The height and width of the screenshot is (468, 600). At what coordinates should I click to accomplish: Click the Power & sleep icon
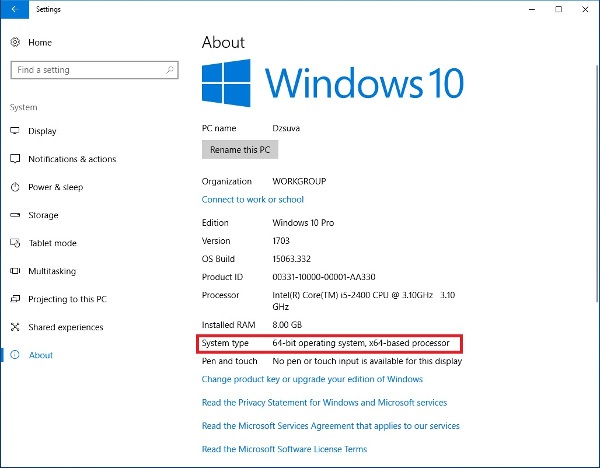coord(15,187)
